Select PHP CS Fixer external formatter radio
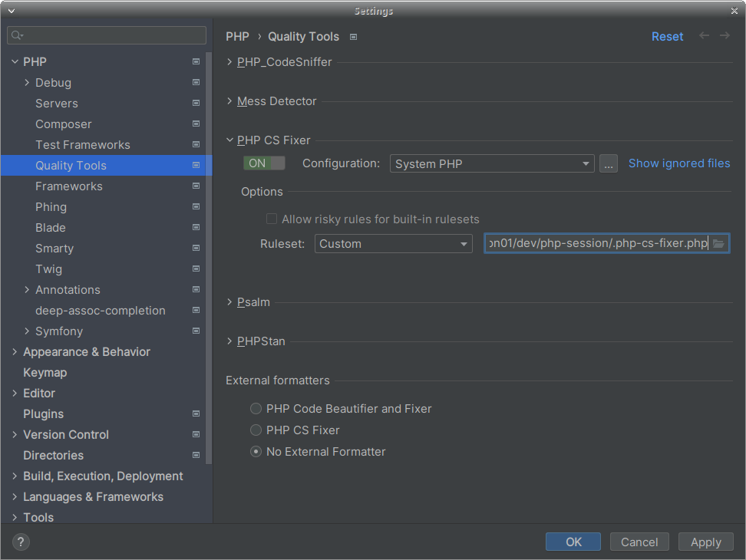 256,430
